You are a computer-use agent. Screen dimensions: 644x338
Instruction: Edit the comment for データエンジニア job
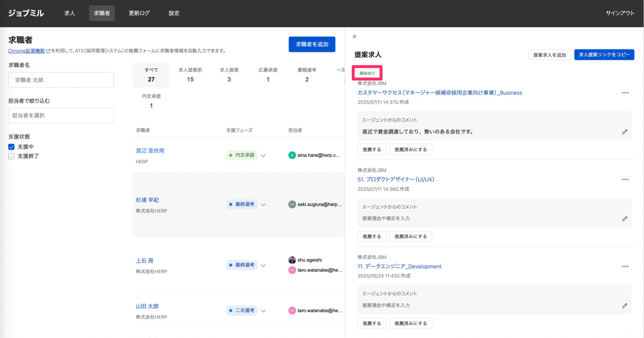pos(624,306)
